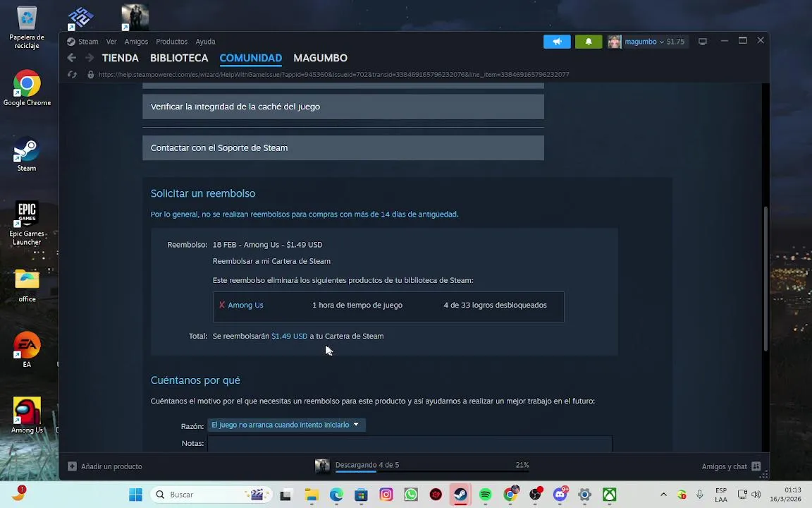Go forward with the Steam forward arrow

pos(90,58)
